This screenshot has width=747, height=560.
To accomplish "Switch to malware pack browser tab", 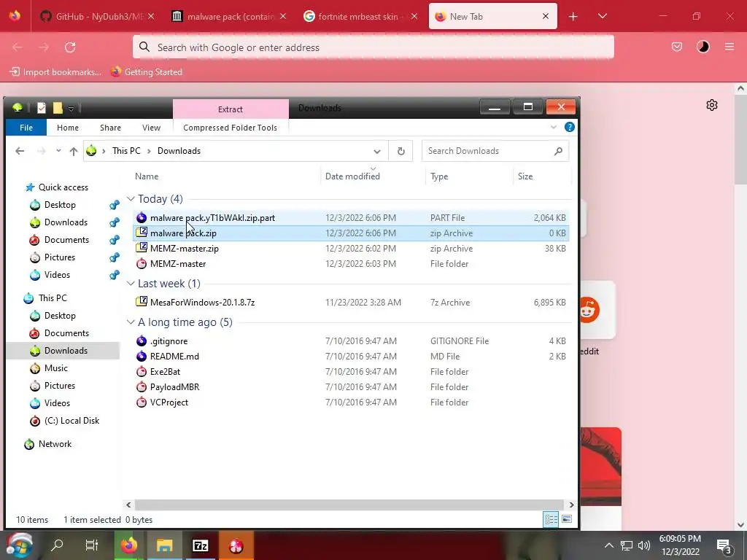I will pos(228,16).
